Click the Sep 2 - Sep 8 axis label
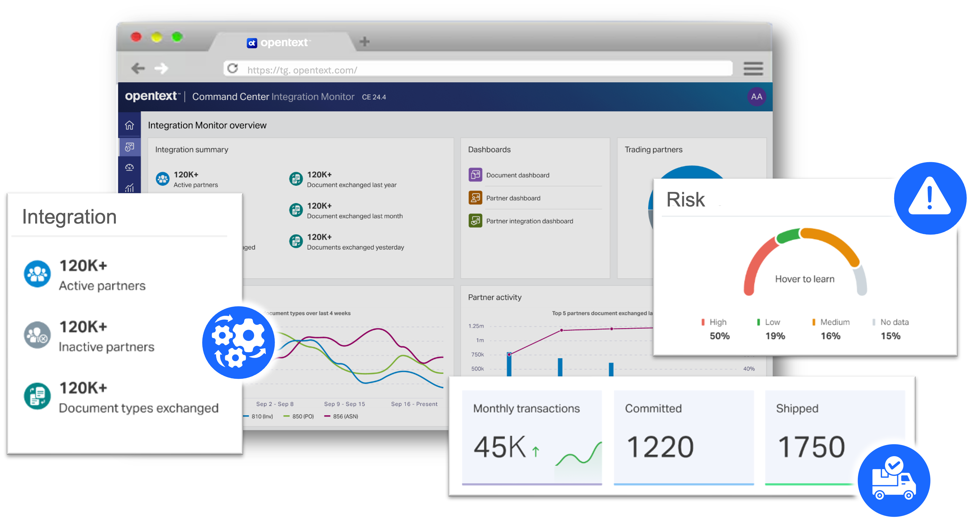 275,404
